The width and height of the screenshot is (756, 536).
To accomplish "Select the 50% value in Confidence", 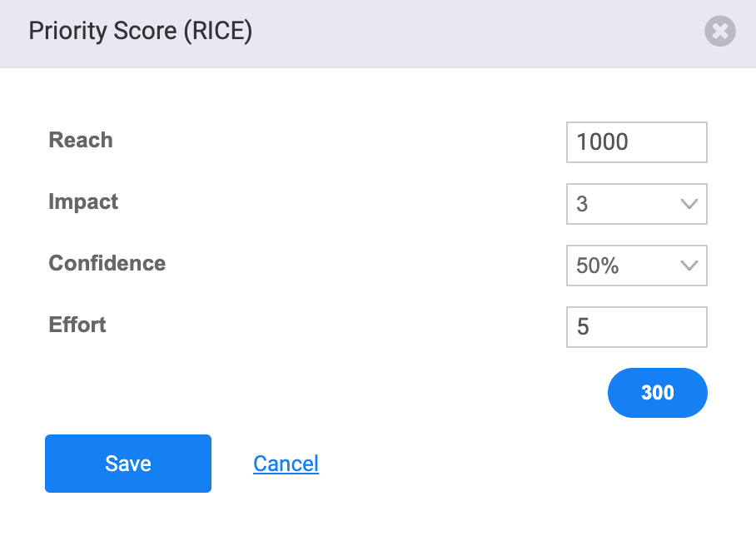I will (597, 266).
